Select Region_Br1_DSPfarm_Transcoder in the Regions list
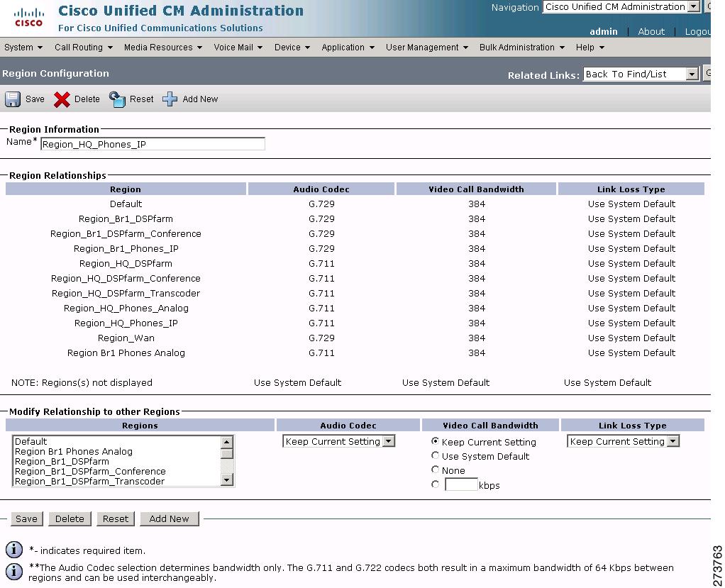Screen dimensions: 725x588 coord(118,481)
